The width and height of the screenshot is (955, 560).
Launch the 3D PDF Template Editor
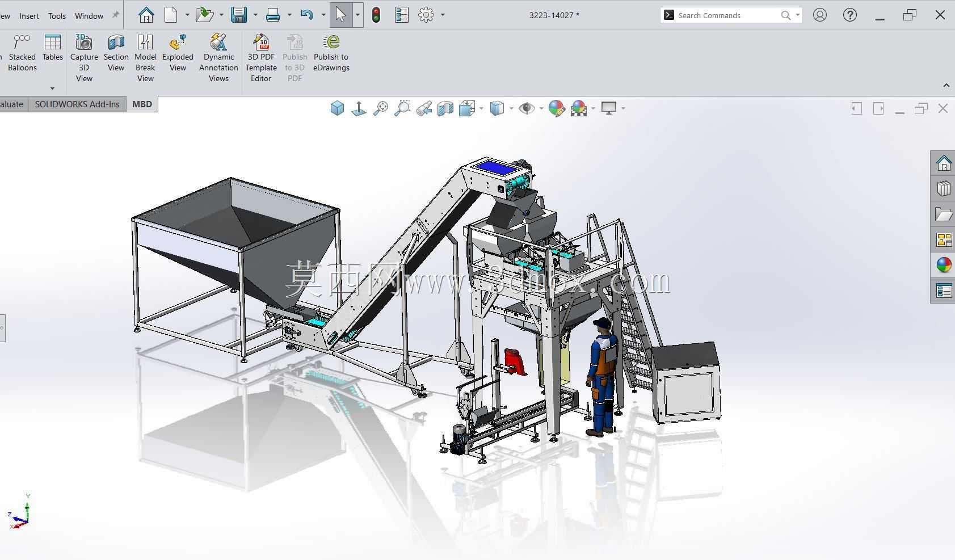click(x=261, y=58)
